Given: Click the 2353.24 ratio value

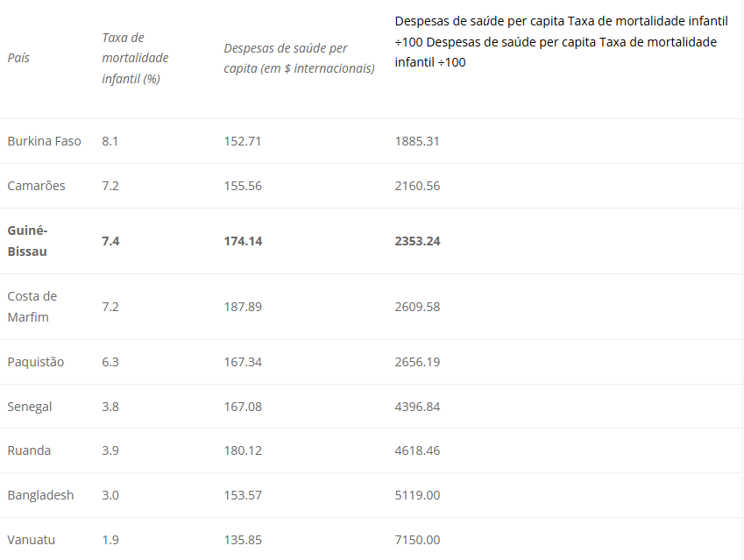Looking at the screenshot, I should point(417,241).
